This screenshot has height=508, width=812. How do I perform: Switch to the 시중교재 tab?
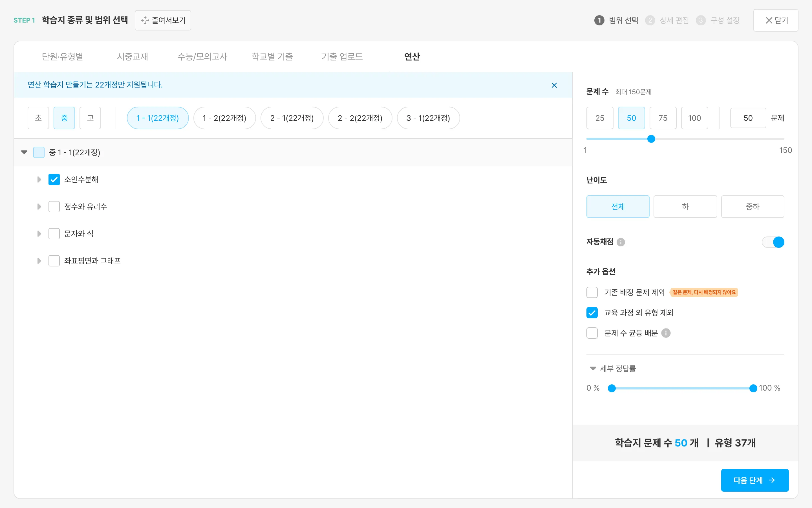tap(133, 56)
